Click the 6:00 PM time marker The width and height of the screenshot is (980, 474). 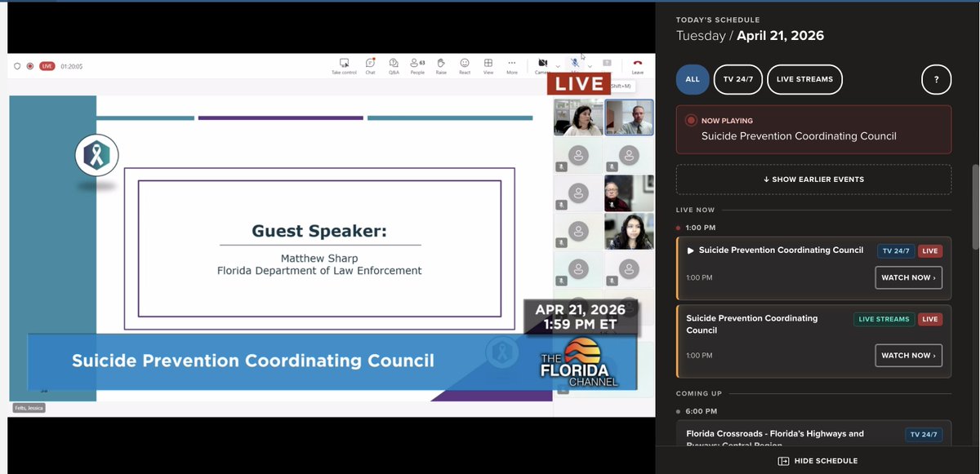pyautogui.click(x=702, y=411)
